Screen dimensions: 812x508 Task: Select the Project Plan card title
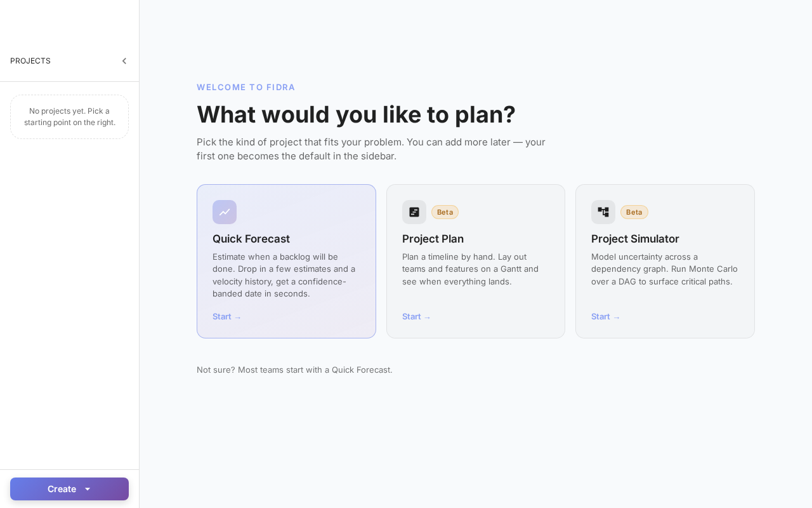[x=433, y=239]
